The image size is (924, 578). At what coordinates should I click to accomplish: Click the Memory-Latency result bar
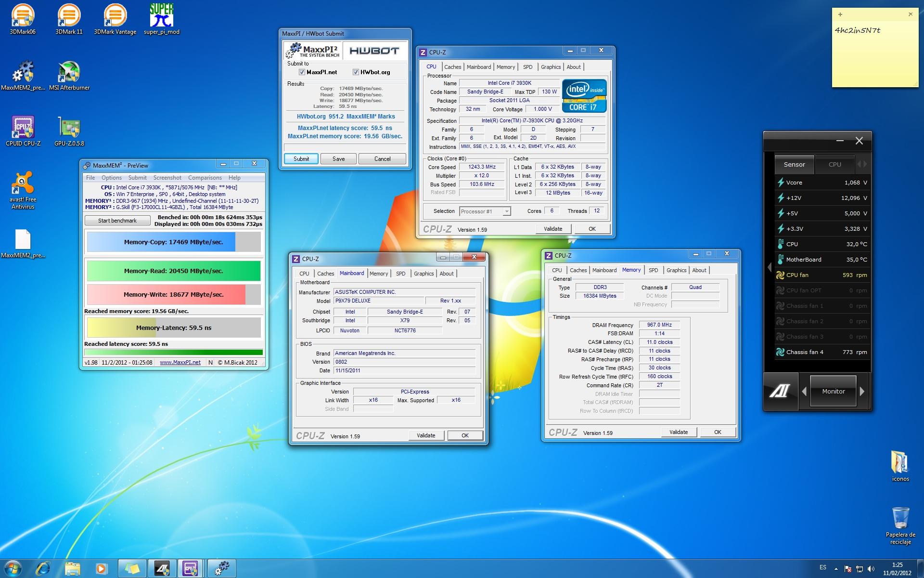coord(174,328)
